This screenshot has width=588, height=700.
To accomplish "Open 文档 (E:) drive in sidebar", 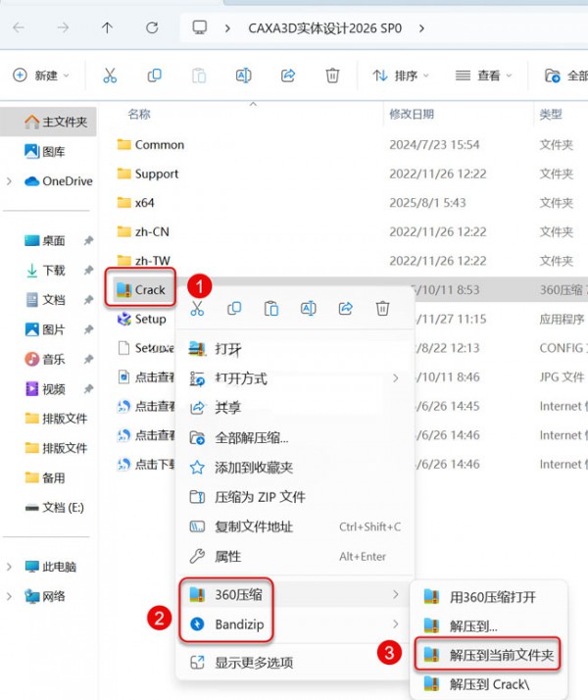I will pyautogui.click(x=55, y=508).
